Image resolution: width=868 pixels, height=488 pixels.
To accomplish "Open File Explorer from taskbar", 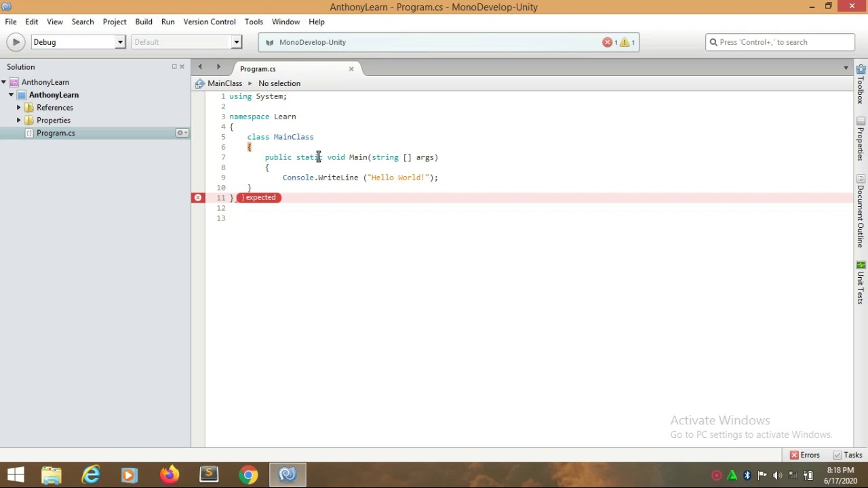I will pos(52,474).
